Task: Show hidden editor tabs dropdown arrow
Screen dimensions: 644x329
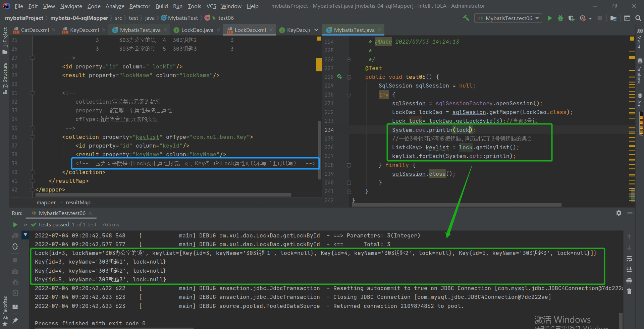Action: pos(316,30)
